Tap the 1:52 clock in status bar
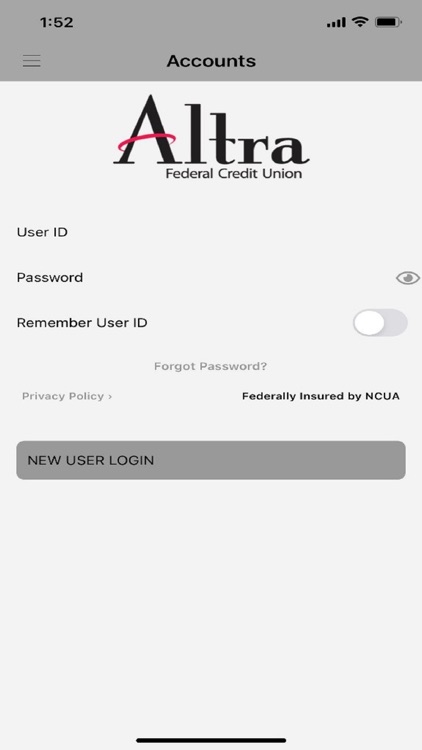Image resolution: width=422 pixels, height=750 pixels. tap(56, 22)
